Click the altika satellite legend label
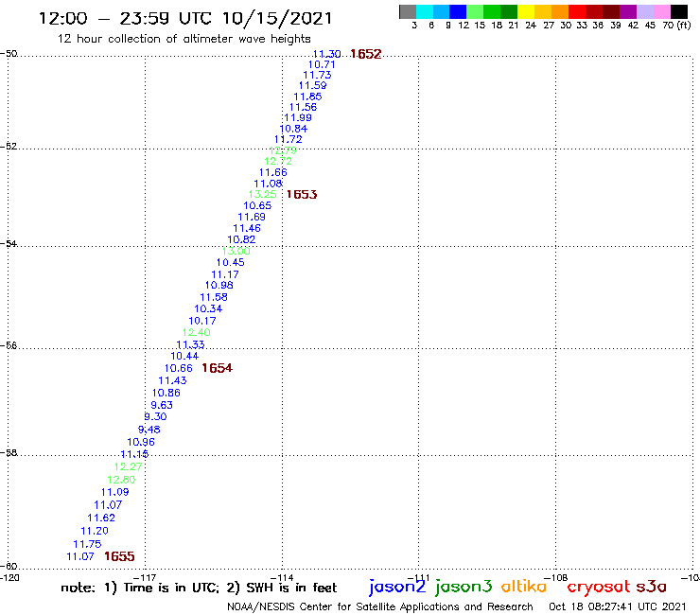This screenshot has height=615, width=700. point(524,587)
